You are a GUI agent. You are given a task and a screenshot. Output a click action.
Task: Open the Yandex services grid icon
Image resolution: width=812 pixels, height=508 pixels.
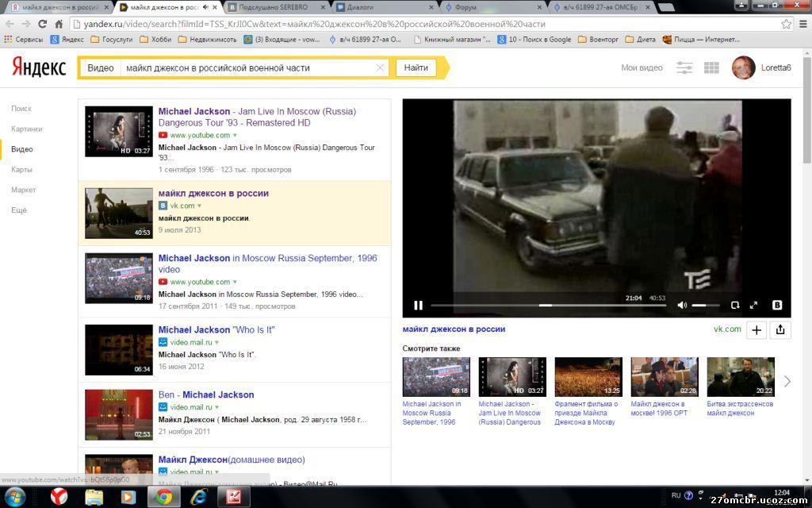click(x=711, y=68)
